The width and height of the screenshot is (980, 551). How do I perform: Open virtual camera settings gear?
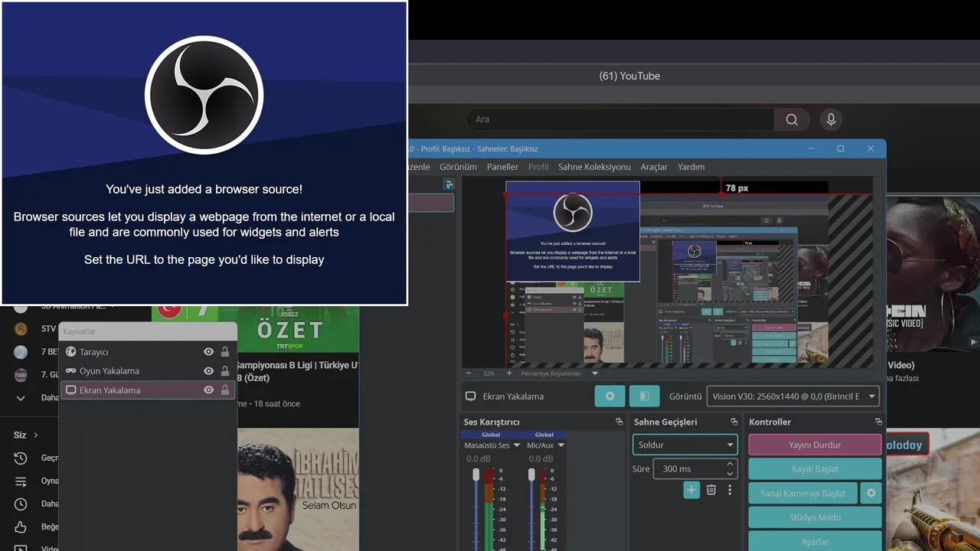coord(871,493)
